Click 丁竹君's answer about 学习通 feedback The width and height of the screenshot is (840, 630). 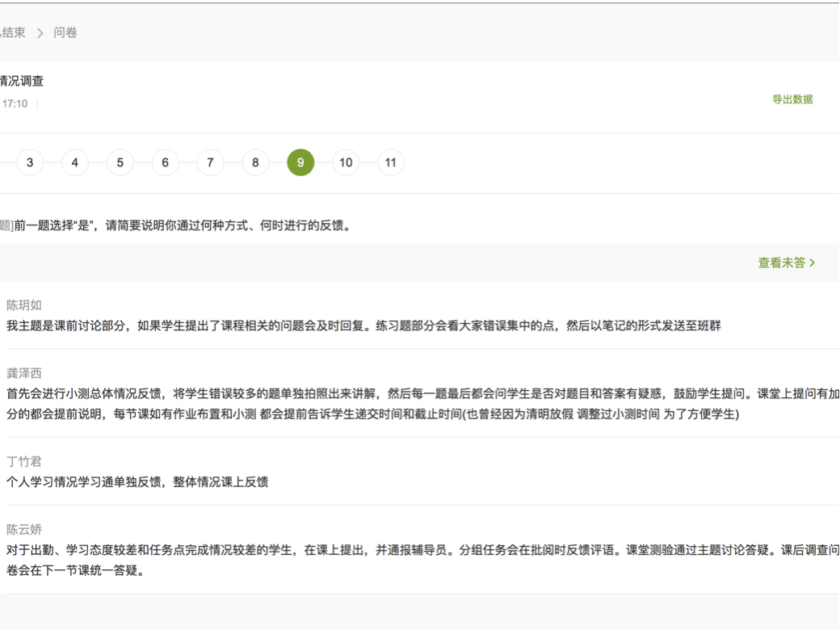point(137,482)
